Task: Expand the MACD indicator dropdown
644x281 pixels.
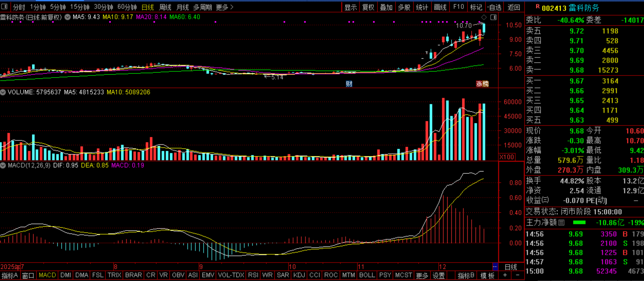Action: [x=3, y=165]
